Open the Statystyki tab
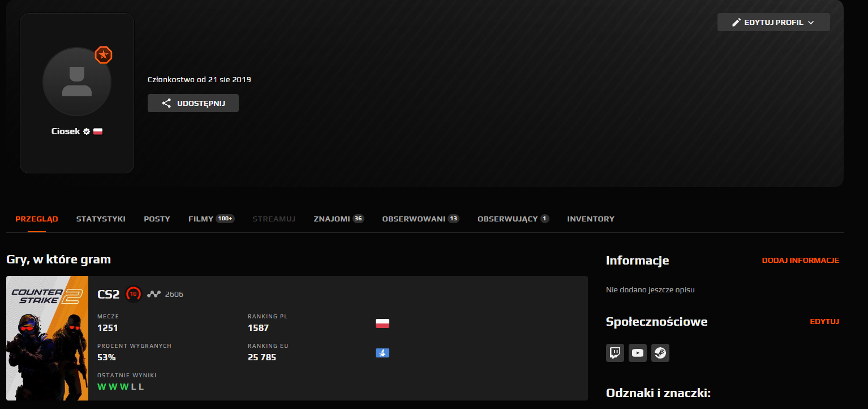868x409 pixels. click(x=101, y=219)
